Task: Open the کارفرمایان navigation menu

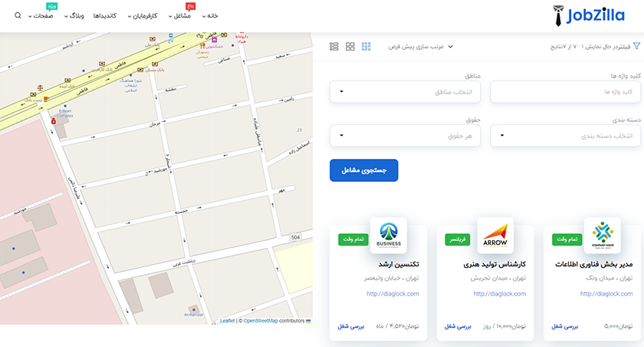Action: tap(143, 15)
